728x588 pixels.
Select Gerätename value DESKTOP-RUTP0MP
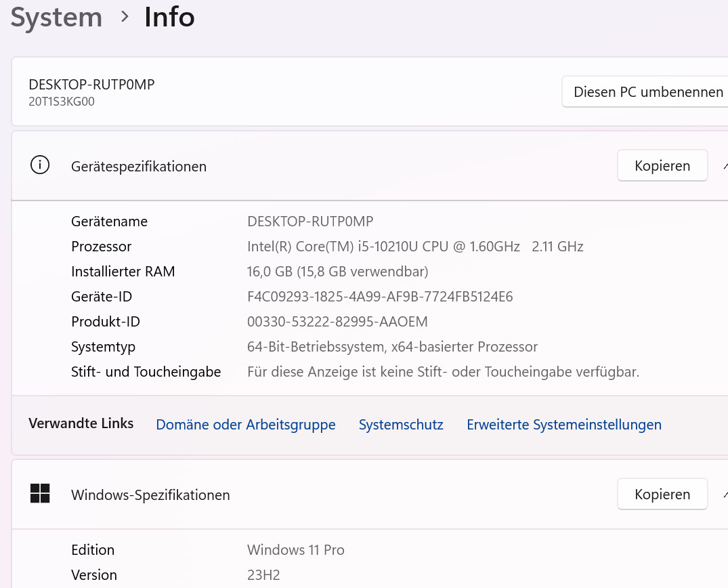point(310,222)
